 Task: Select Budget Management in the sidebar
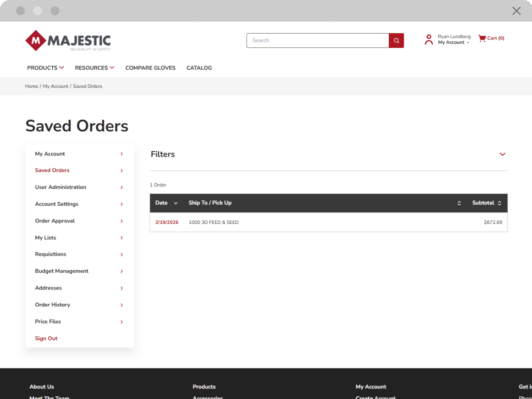click(x=61, y=271)
